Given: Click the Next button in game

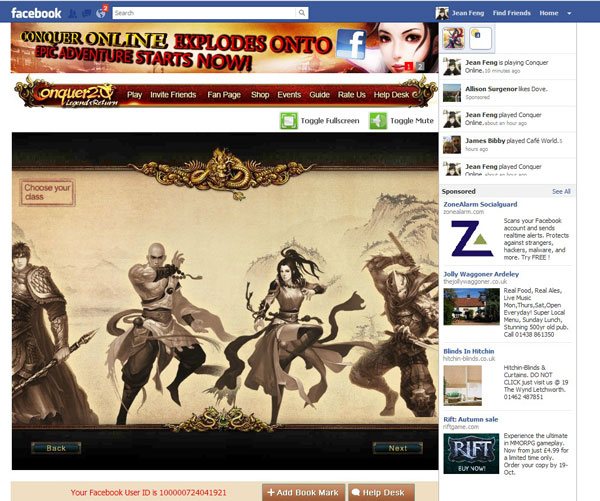Looking at the screenshot, I should click(x=398, y=448).
